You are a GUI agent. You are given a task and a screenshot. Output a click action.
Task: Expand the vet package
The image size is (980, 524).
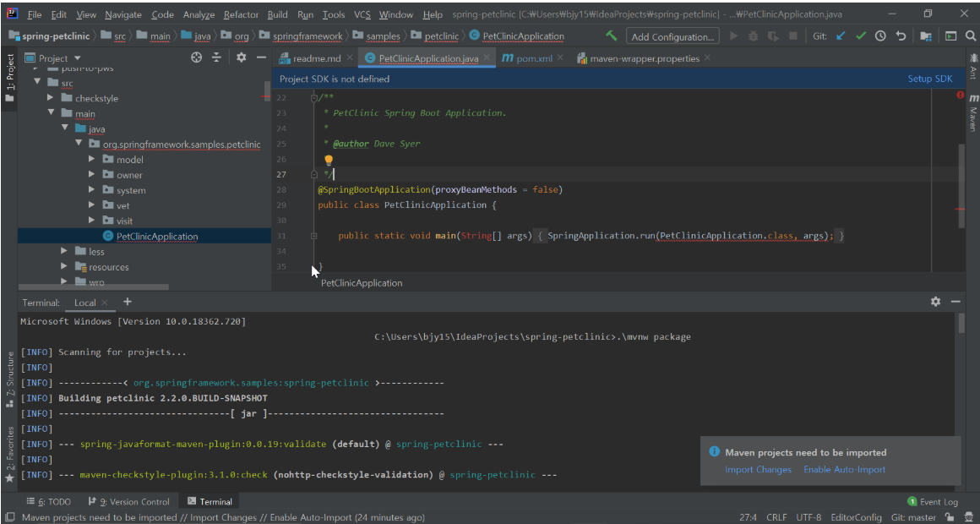[91, 205]
